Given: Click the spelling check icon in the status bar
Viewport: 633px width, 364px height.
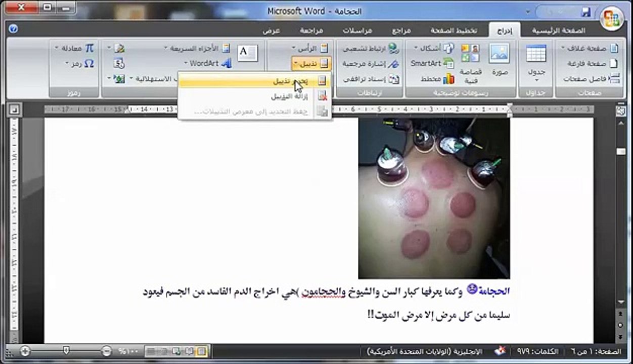Looking at the screenshot, I should click(501, 351).
